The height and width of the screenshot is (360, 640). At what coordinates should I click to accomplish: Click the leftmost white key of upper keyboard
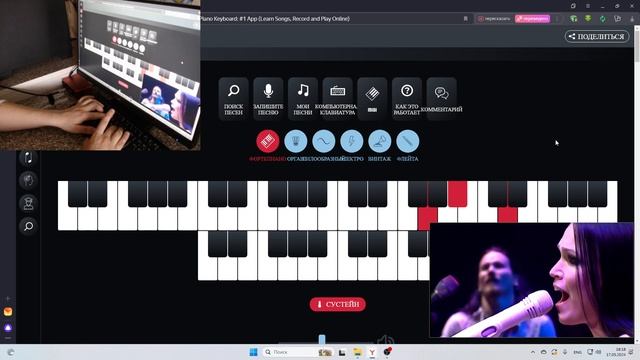67,218
